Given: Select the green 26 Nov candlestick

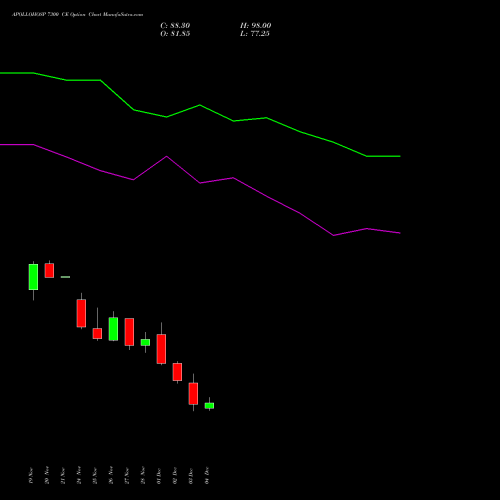Looking at the screenshot, I should coord(113,329).
